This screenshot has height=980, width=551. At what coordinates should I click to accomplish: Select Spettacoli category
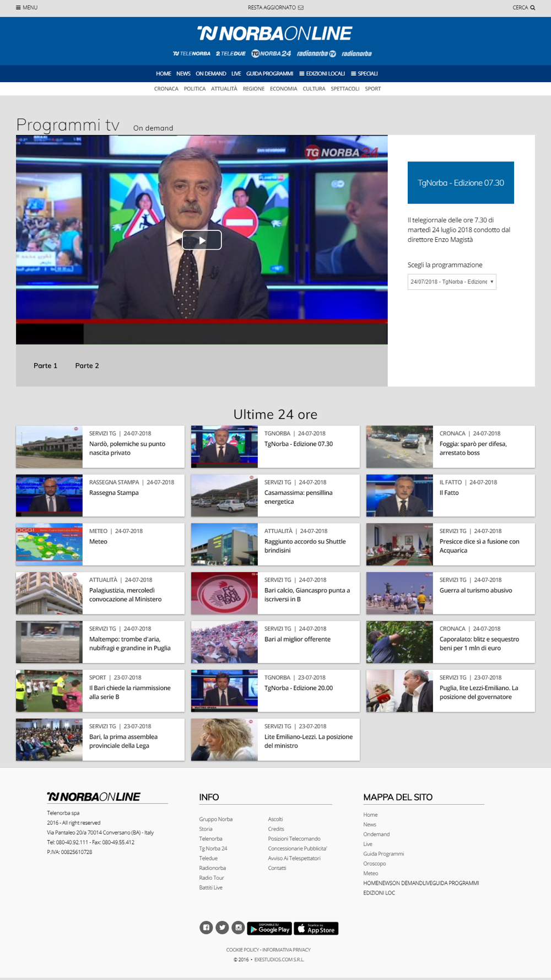345,89
